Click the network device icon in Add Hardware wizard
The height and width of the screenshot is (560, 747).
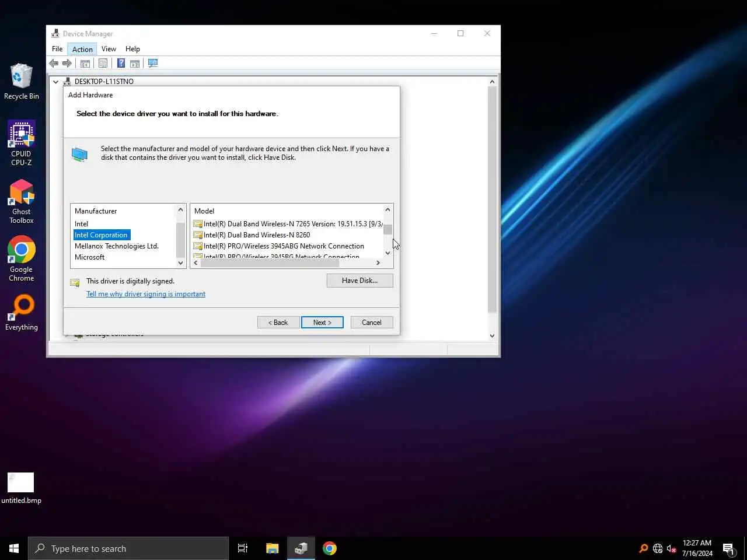point(79,154)
